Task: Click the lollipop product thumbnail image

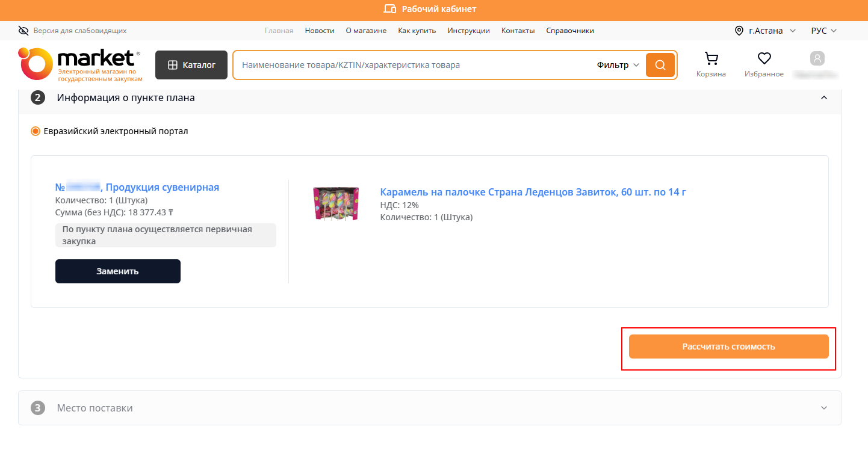Action: (336, 203)
